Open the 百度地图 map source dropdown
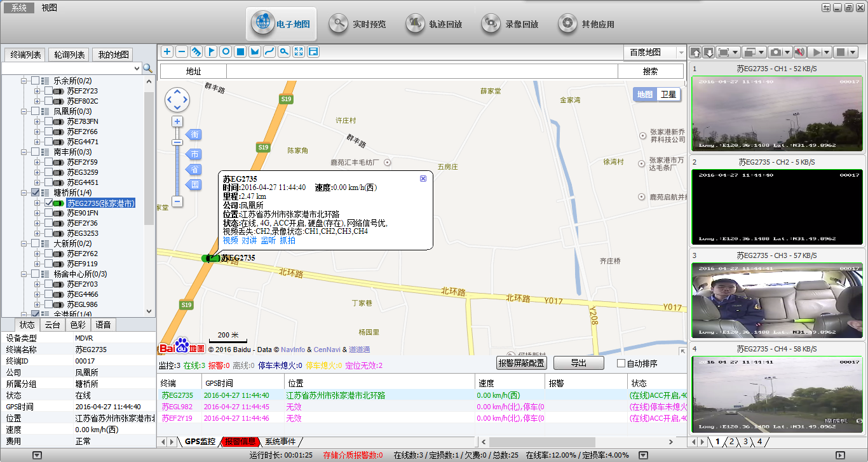The height and width of the screenshot is (462, 868). click(x=681, y=52)
